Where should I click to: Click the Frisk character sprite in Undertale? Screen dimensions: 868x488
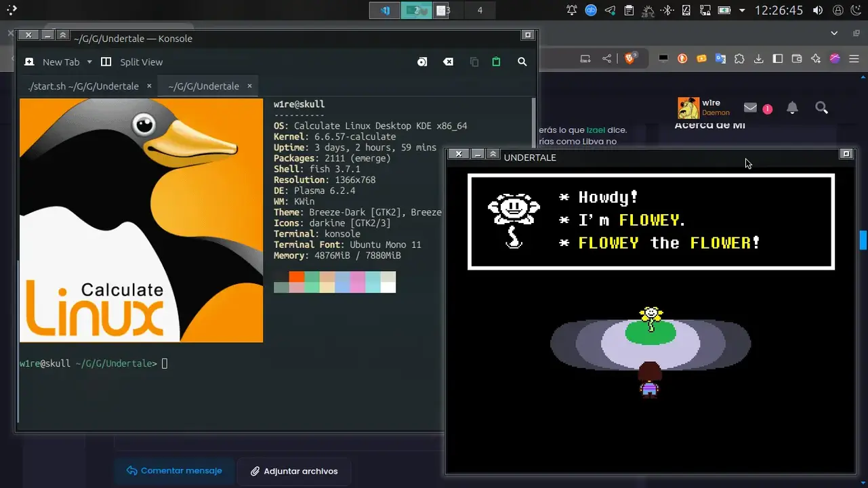649,380
